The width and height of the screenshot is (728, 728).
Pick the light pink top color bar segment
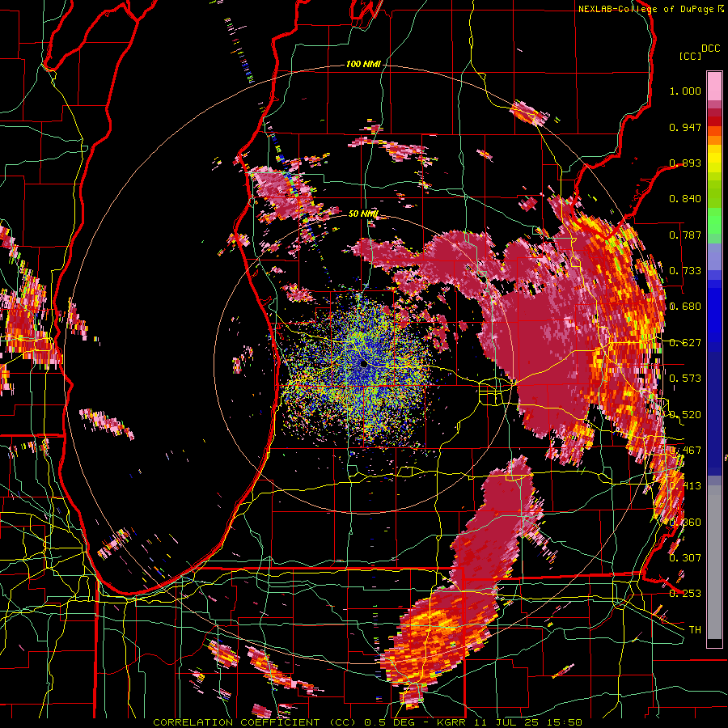pyautogui.click(x=714, y=86)
